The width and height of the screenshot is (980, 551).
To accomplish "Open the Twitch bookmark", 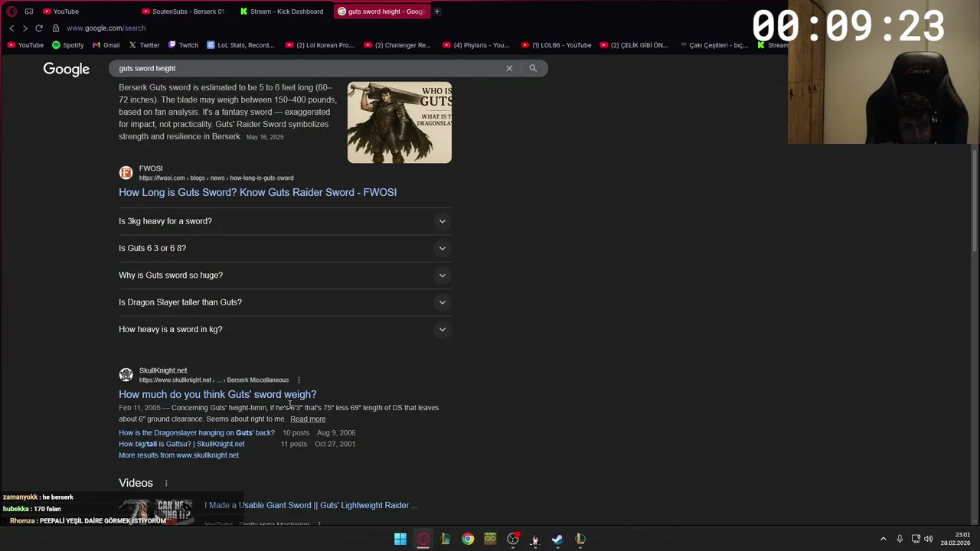I will point(183,45).
